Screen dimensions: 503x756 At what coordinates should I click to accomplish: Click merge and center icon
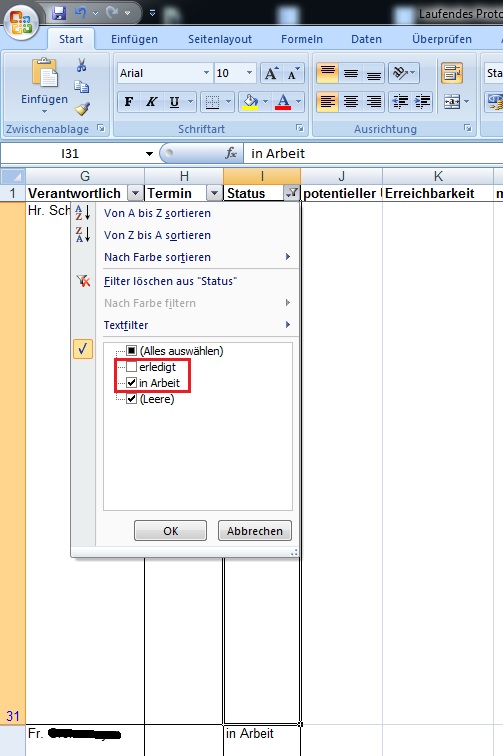451,102
